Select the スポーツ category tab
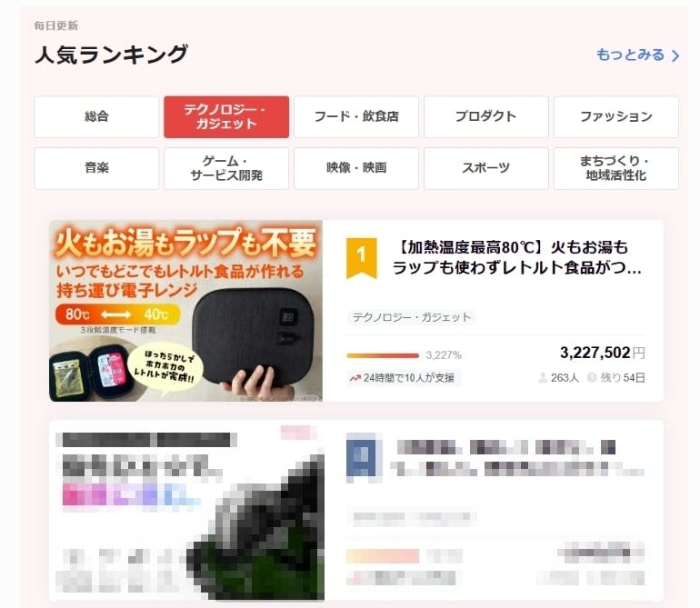The image size is (700, 608). tap(486, 168)
